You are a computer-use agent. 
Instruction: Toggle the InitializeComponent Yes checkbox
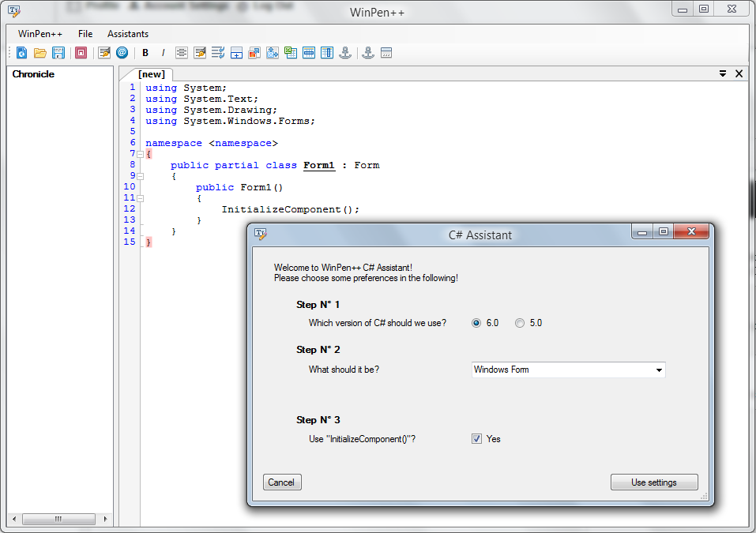(x=476, y=439)
